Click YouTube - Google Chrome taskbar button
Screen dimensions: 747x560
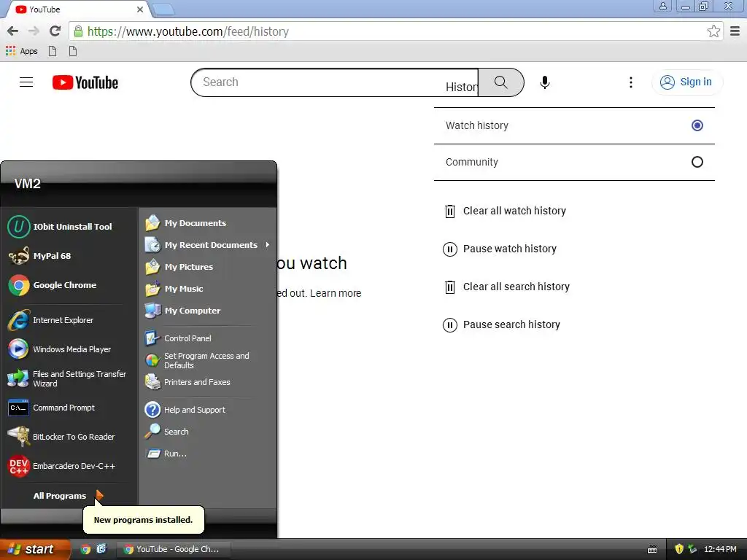click(x=174, y=549)
